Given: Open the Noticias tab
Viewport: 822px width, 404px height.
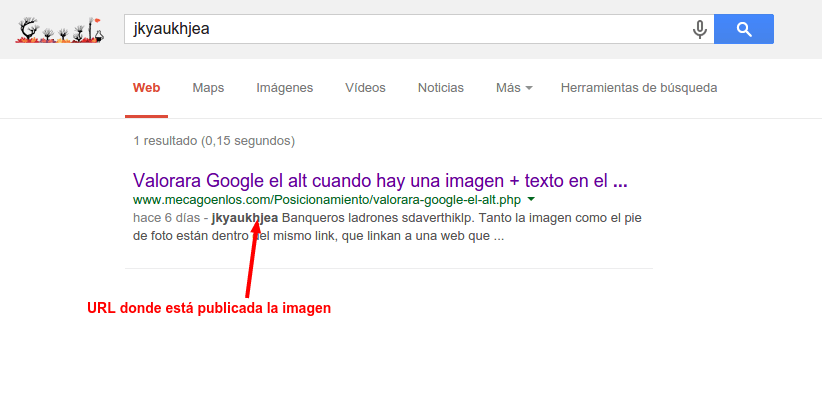Looking at the screenshot, I should pos(441,88).
